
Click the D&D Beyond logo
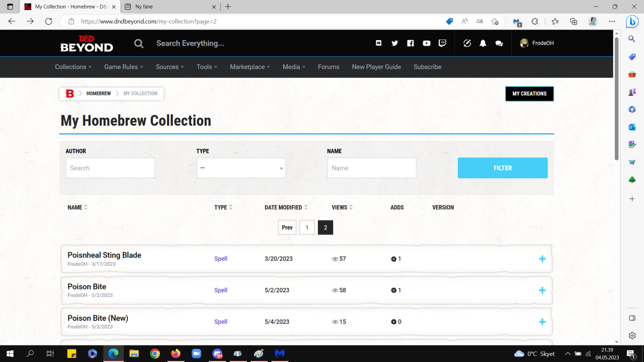(87, 43)
